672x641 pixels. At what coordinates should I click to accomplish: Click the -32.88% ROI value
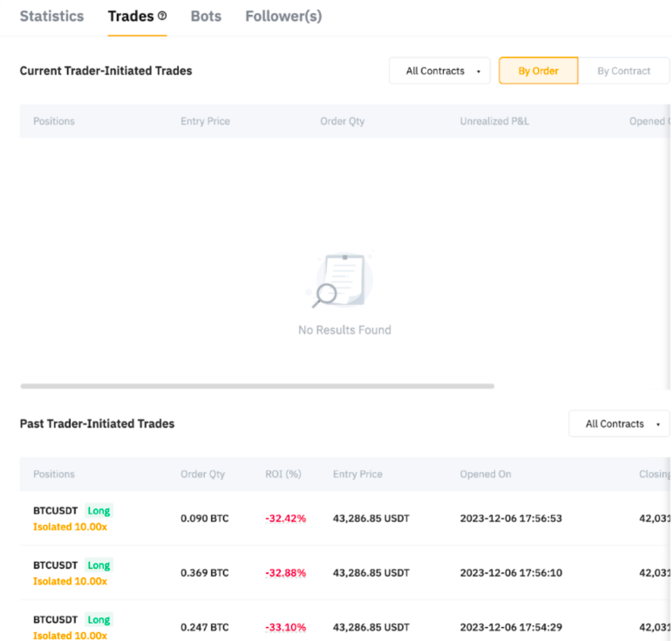point(285,573)
